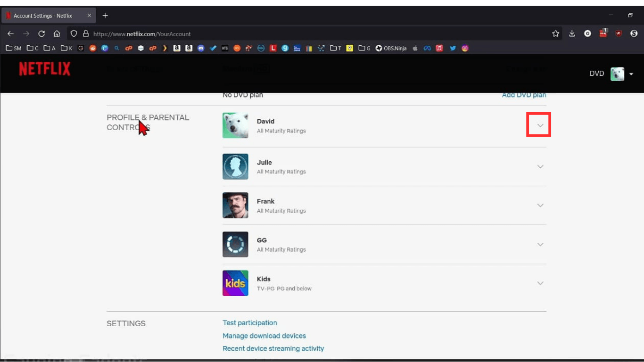Open the account menu dropdown arrow

click(x=631, y=74)
